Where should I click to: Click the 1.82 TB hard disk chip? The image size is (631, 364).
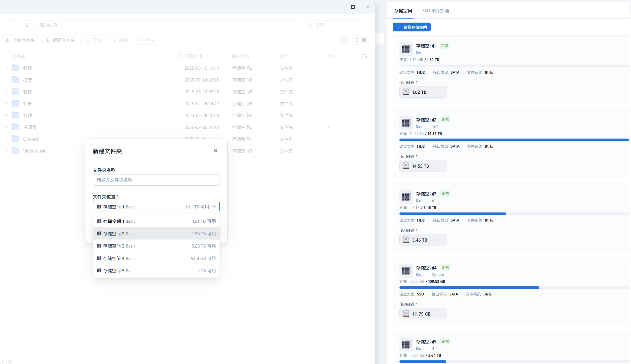423,92
